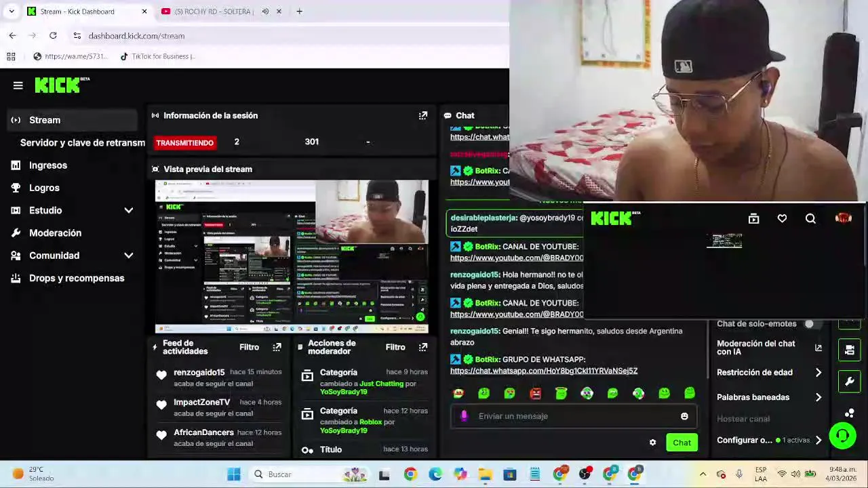Click Just Chatting category link
Viewport: 868px width, 488px height.
(381, 384)
